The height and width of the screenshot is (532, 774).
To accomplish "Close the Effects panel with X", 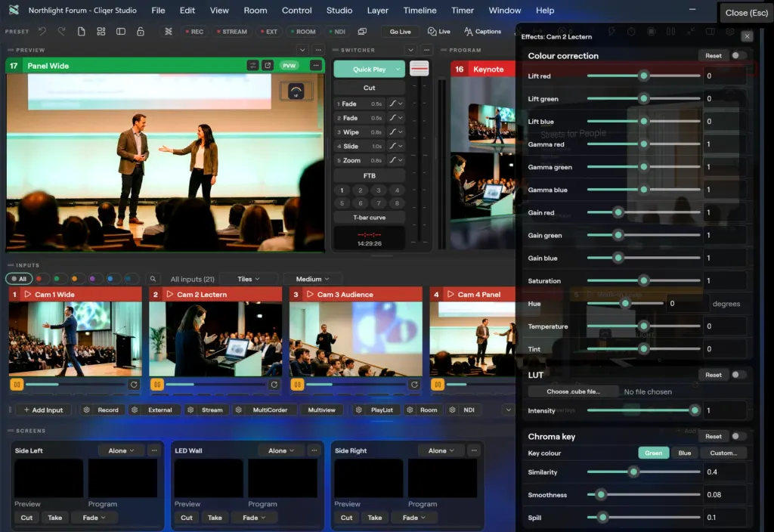I will (747, 36).
